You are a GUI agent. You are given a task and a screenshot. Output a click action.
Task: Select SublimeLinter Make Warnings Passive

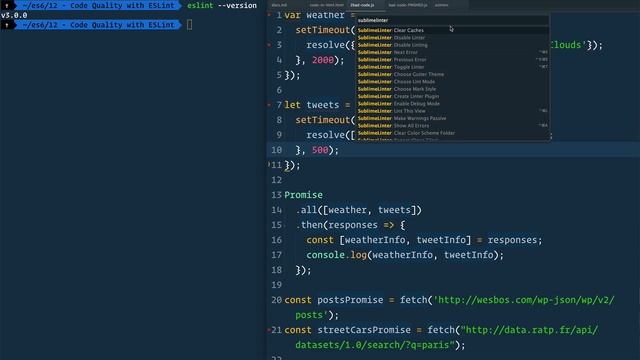pos(452,118)
